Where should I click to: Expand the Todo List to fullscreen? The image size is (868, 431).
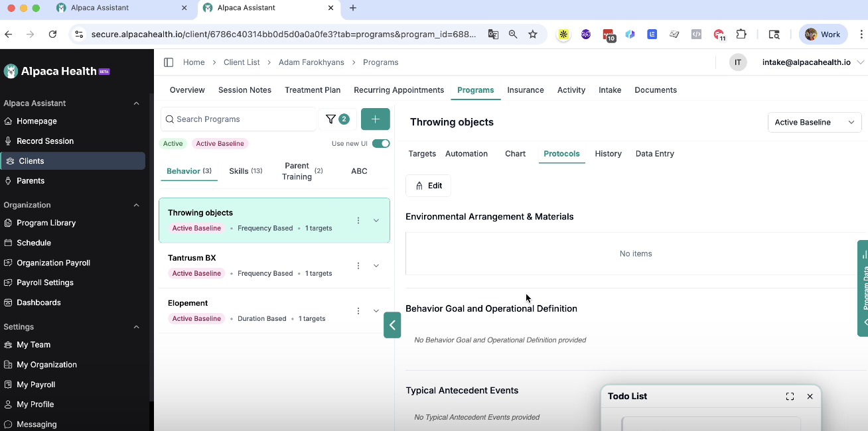(790, 397)
